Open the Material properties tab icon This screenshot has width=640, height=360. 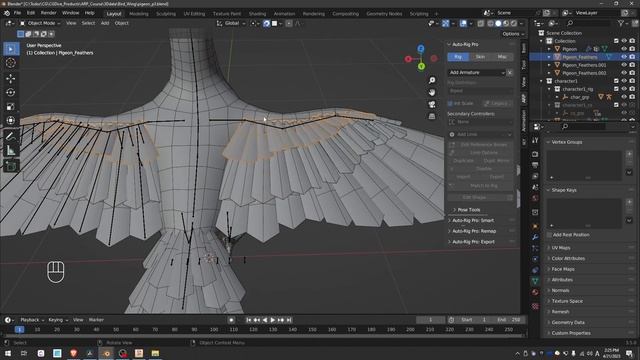pyautogui.click(x=535, y=292)
